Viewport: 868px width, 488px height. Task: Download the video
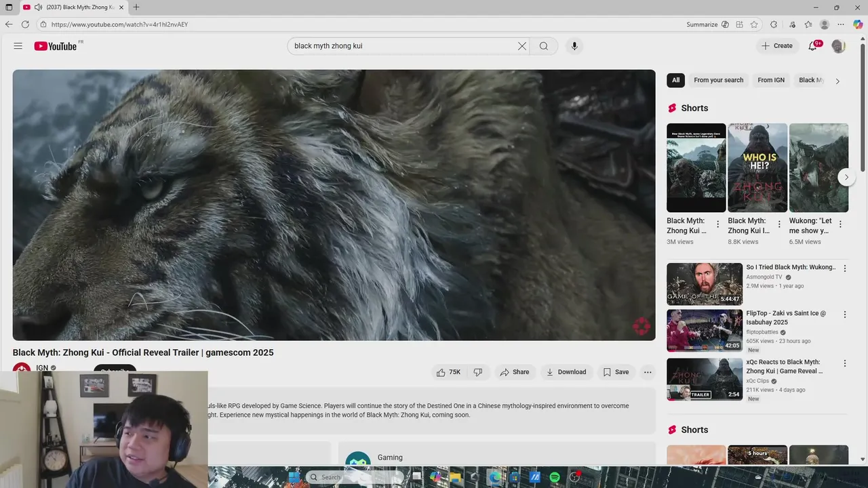(566, 372)
